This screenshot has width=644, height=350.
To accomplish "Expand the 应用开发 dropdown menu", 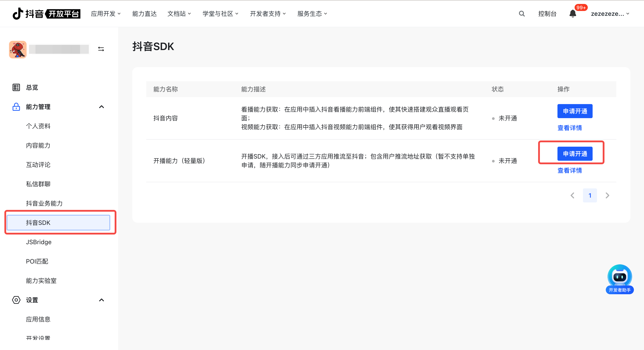I will (106, 13).
